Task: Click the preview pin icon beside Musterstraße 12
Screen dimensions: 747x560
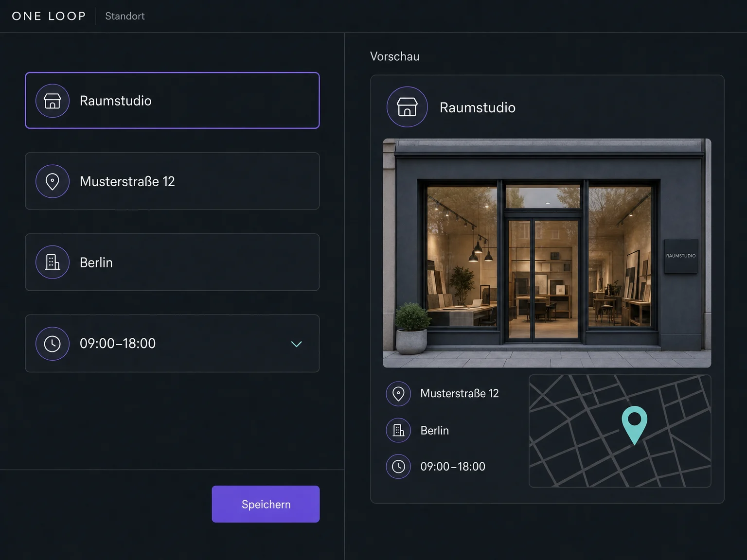Action: coord(398,394)
